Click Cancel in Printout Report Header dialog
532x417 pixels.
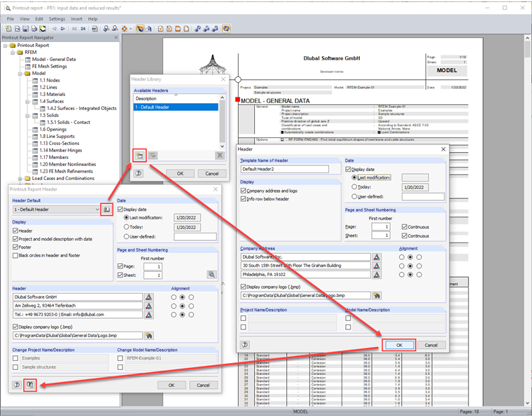coord(203,385)
